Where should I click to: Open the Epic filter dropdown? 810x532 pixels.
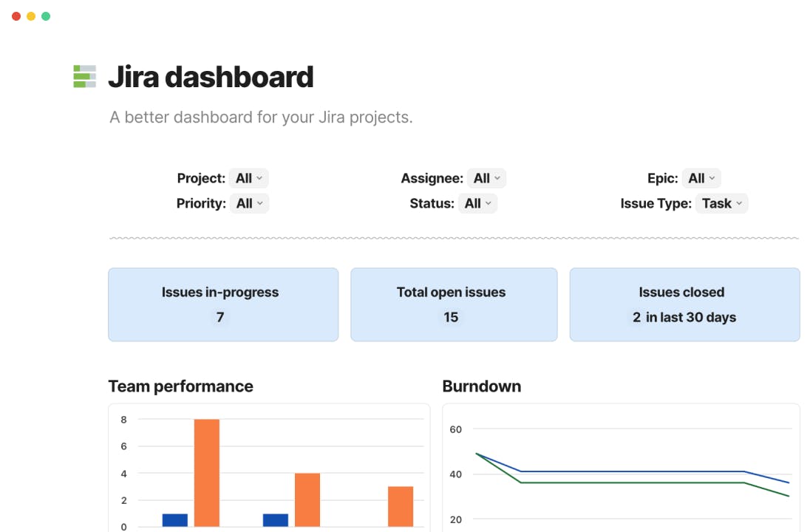pyautogui.click(x=701, y=178)
